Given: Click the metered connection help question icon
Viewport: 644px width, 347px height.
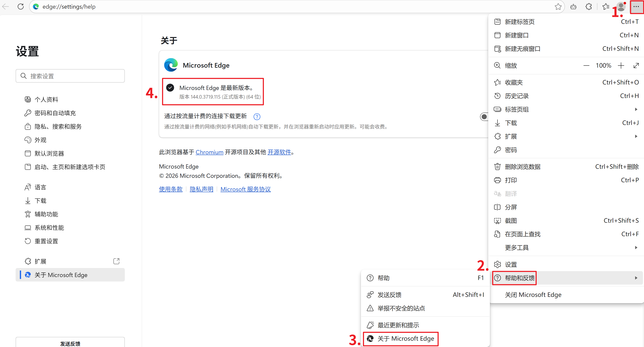Looking at the screenshot, I should [x=257, y=117].
